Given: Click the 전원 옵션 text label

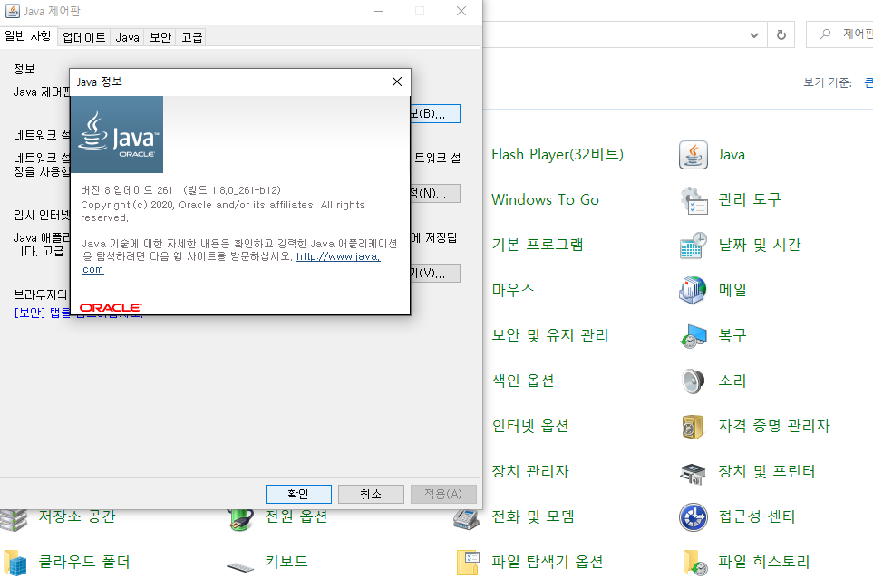Looking at the screenshot, I should coord(296,516).
